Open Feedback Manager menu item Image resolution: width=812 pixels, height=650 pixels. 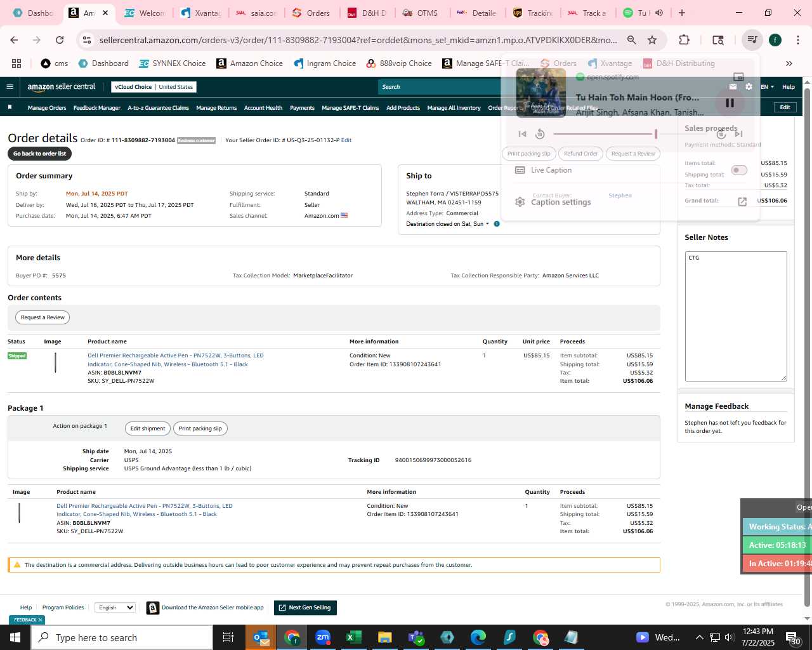(96, 108)
